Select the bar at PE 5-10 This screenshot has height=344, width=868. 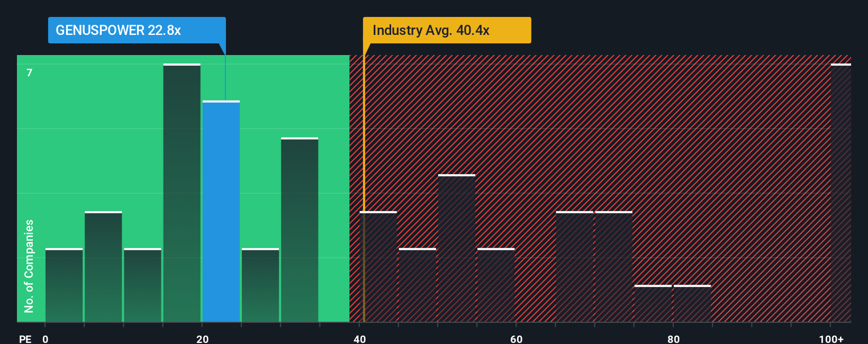[x=103, y=266]
